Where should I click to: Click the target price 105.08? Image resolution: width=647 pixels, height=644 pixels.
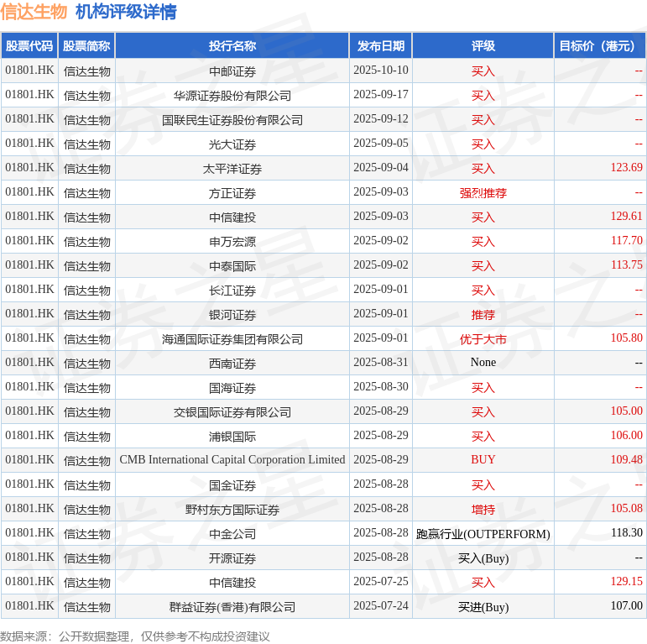tap(626, 509)
